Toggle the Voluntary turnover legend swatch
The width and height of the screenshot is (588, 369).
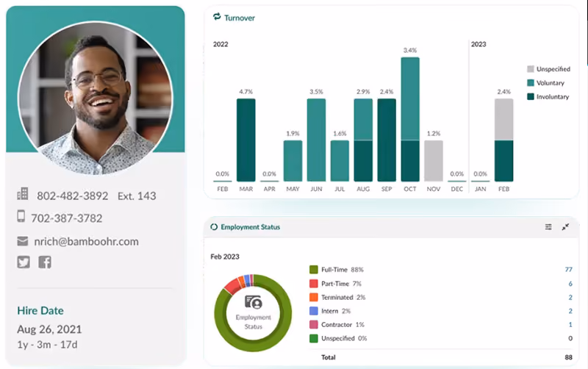point(530,83)
